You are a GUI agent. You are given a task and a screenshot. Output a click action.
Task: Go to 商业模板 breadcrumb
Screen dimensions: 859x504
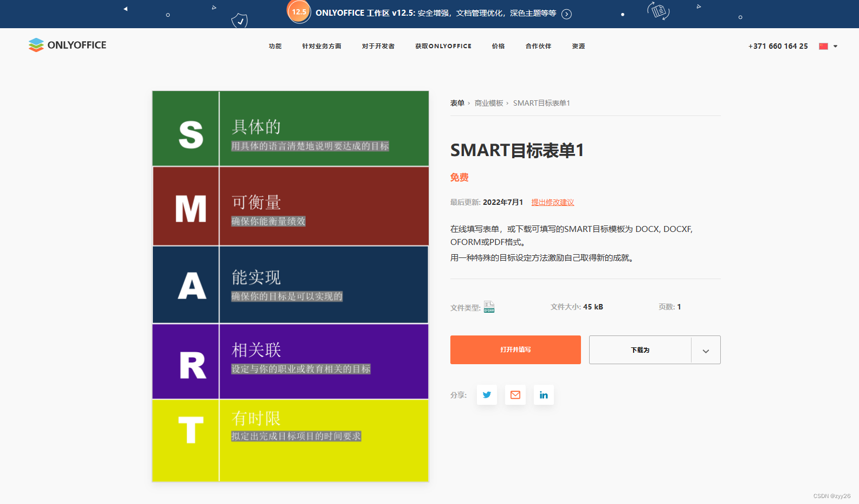(489, 103)
